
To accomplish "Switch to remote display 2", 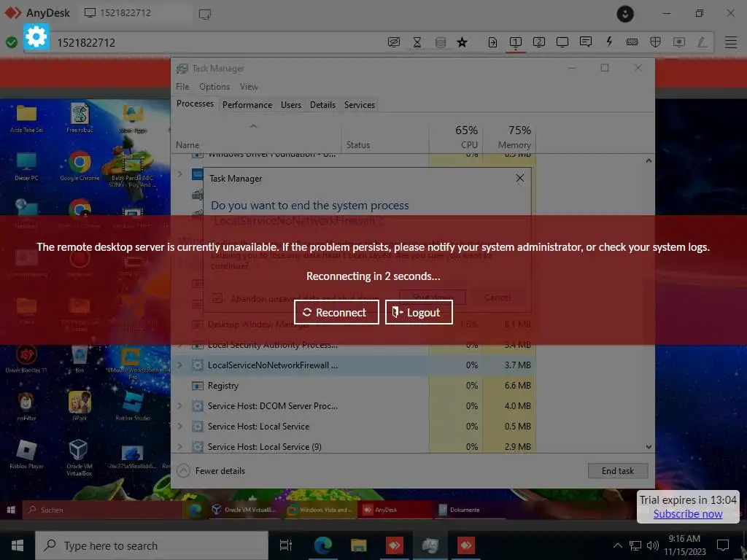I will click(539, 42).
